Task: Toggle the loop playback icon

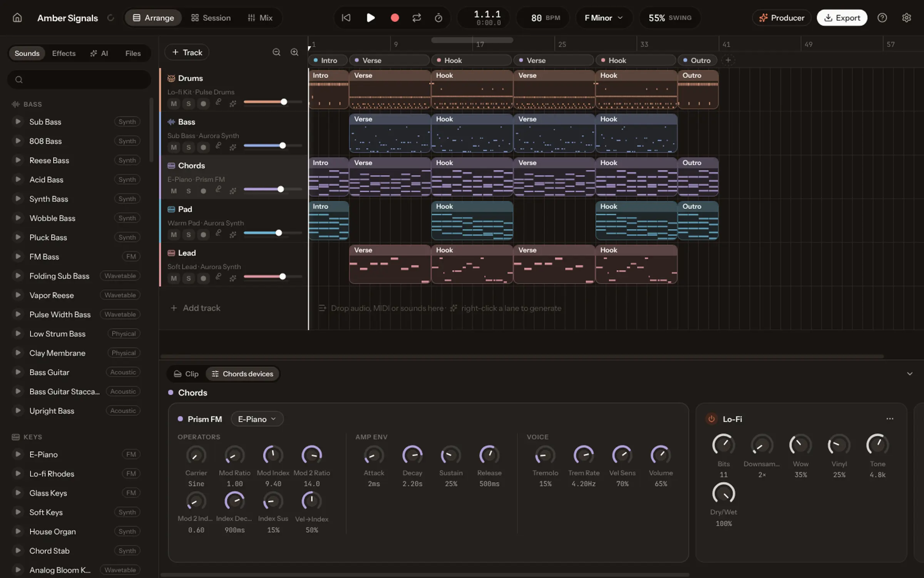Action: [417, 18]
